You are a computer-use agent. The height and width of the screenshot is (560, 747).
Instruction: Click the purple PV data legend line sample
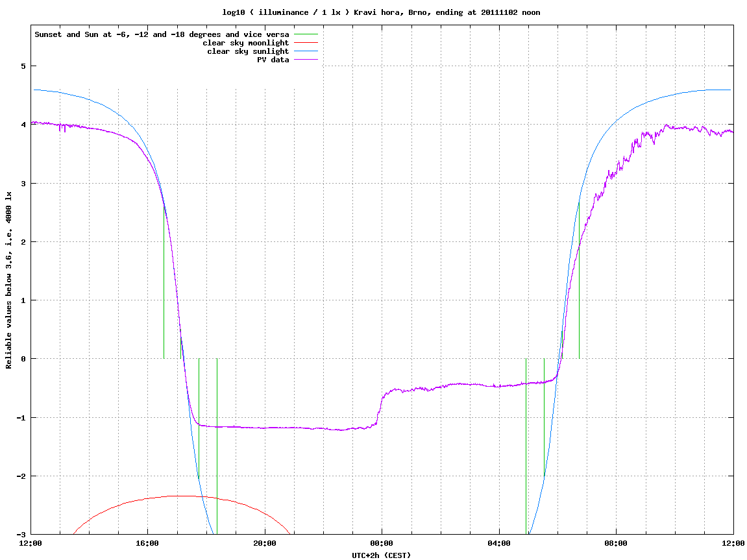tap(306, 60)
